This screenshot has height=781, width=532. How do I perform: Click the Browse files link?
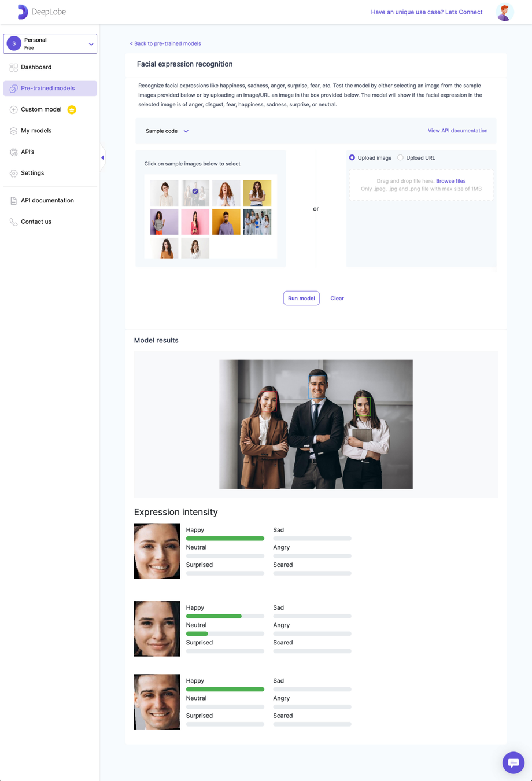[450, 180]
